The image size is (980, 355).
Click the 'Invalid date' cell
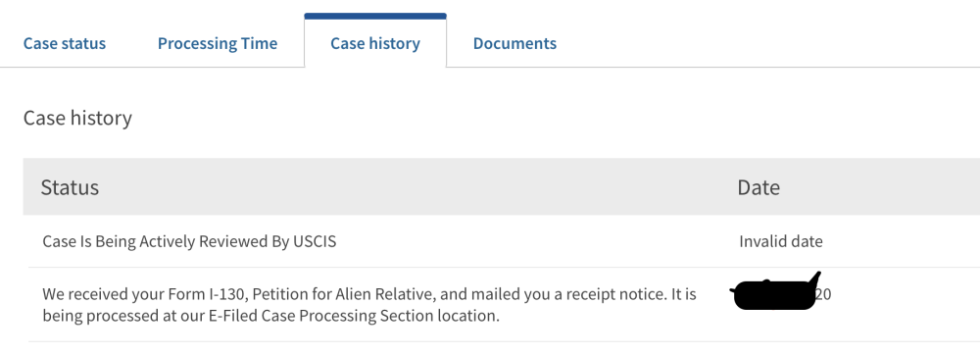pyautogui.click(x=781, y=241)
